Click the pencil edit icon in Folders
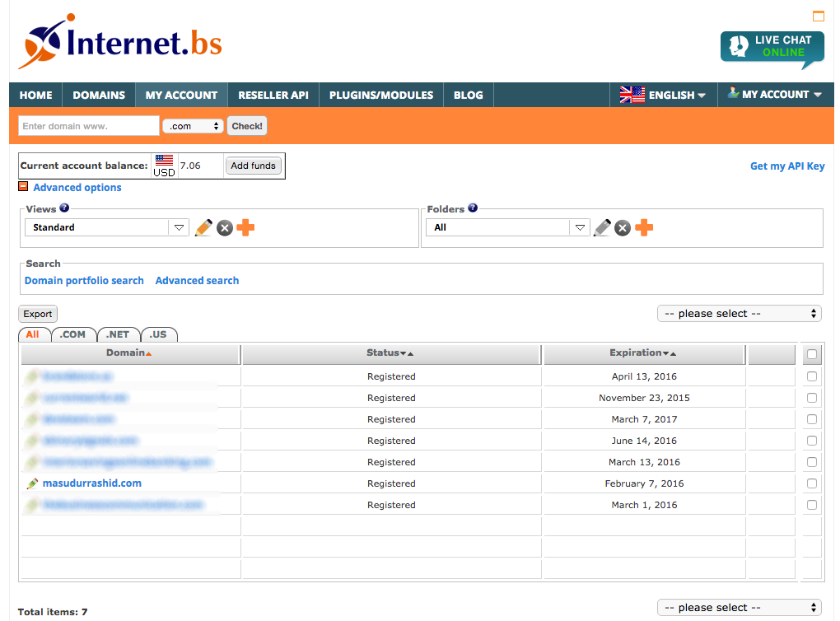The image size is (840, 621). (x=602, y=228)
